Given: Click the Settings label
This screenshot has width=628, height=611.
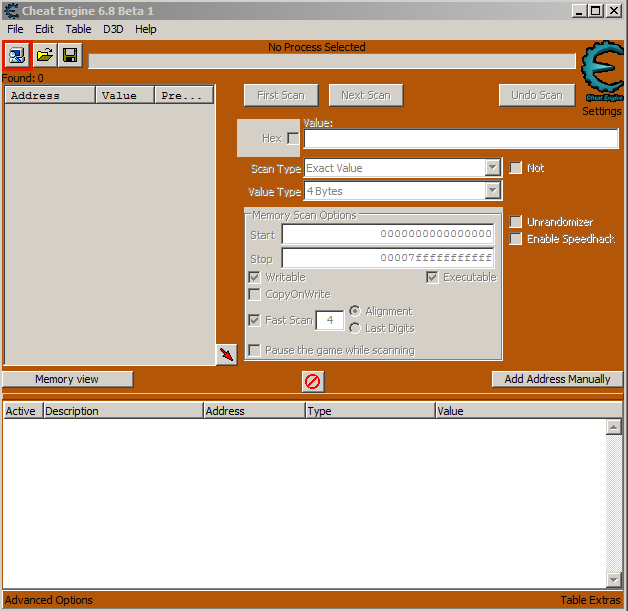Looking at the screenshot, I should 602,111.
